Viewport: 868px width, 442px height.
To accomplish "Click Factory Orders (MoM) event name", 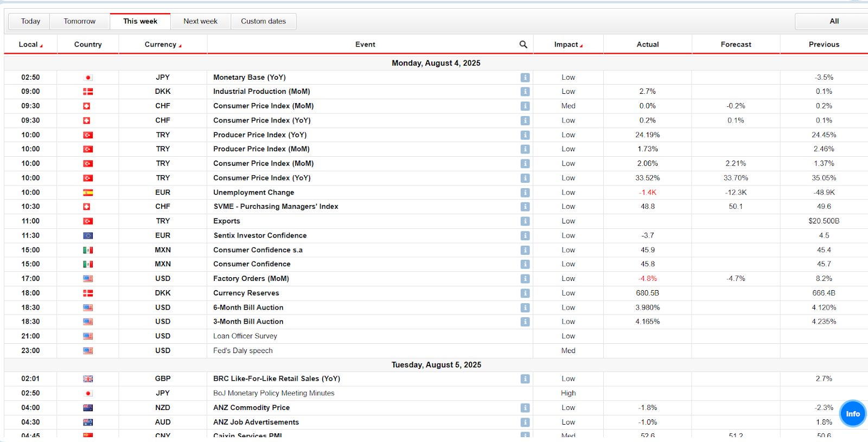I will (x=251, y=279).
